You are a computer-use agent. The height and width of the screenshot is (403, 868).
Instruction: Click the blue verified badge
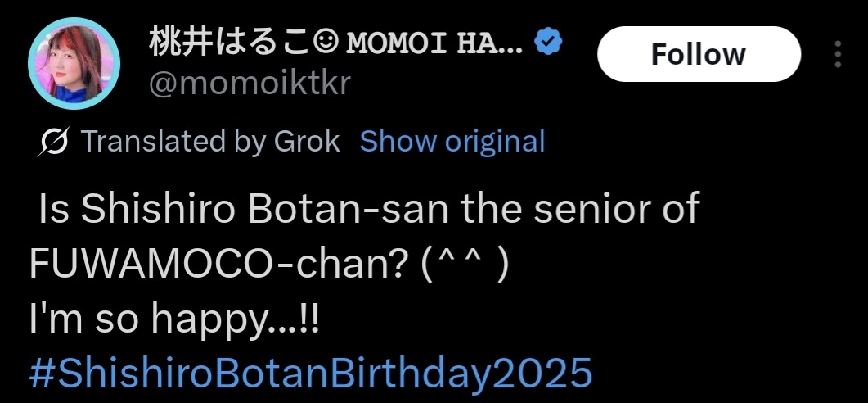pos(546,42)
